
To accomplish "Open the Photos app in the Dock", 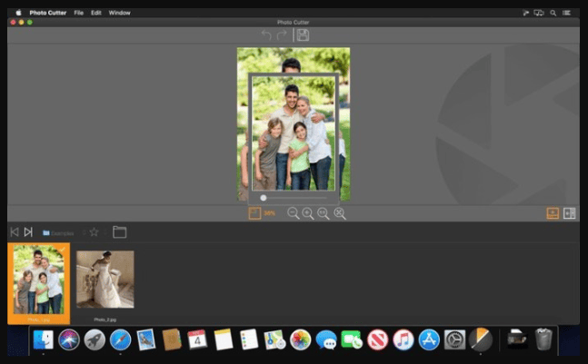I will point(301,339).
